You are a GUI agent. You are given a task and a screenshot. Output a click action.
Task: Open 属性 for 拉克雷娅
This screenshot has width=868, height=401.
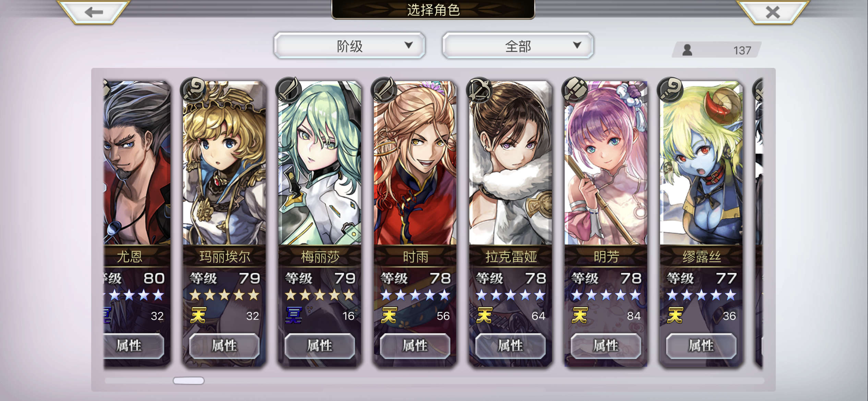510,346
